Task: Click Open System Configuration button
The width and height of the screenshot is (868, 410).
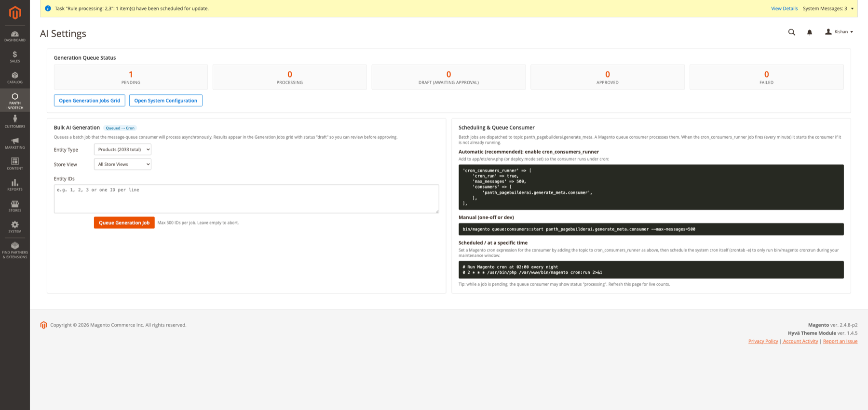Action: (x=166, y=101)
